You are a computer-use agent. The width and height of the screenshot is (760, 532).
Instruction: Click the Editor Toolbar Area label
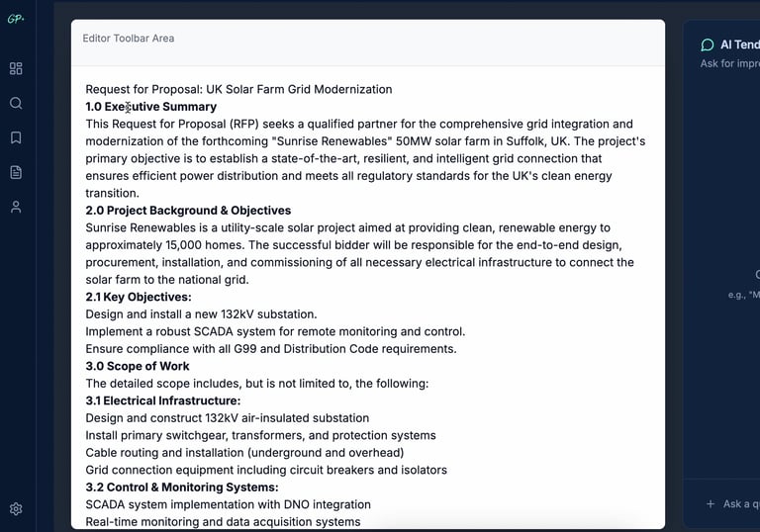click(x=129, y=39)
